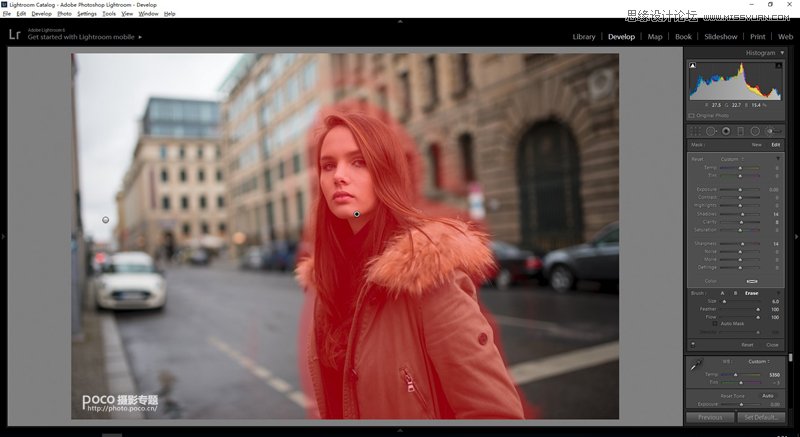Image resolution: width=800 pixels, height=437 pixels.
Task: Click the brush Size slider
Action: point(740,301)
